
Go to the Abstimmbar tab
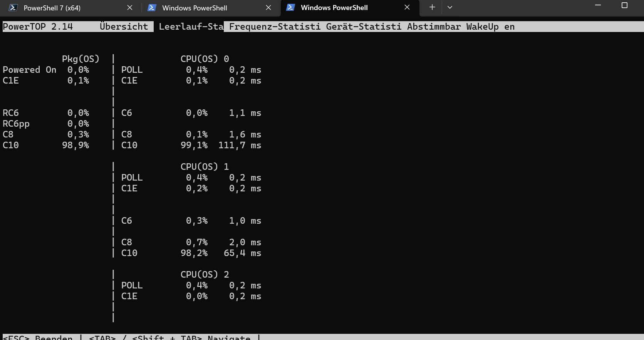point(434,27)
